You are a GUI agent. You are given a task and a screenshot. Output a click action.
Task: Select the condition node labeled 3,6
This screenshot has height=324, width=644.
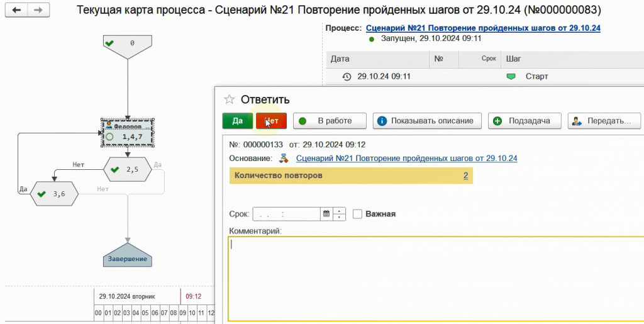[x=55, y=194]
